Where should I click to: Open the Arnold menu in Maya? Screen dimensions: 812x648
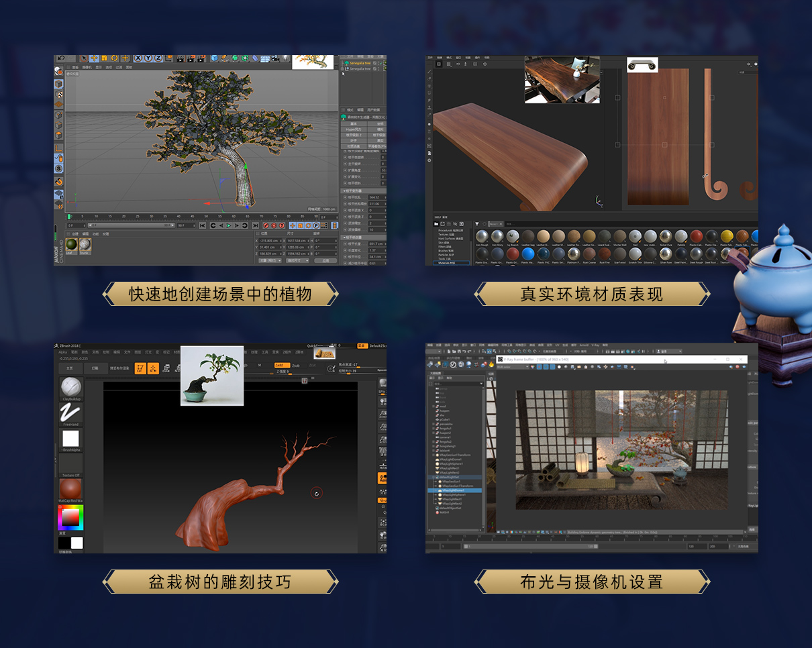pyautogui.click(x=584, y=345)
